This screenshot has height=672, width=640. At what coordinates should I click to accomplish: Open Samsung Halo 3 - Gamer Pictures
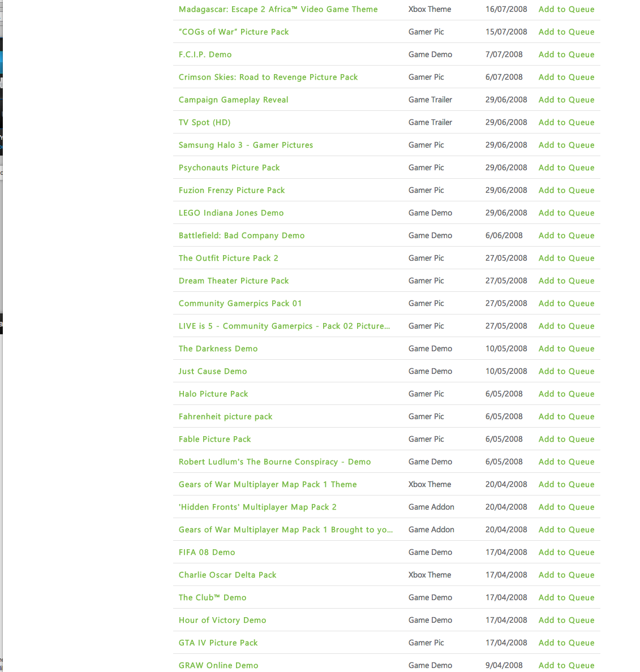click(x=246, y=145)
